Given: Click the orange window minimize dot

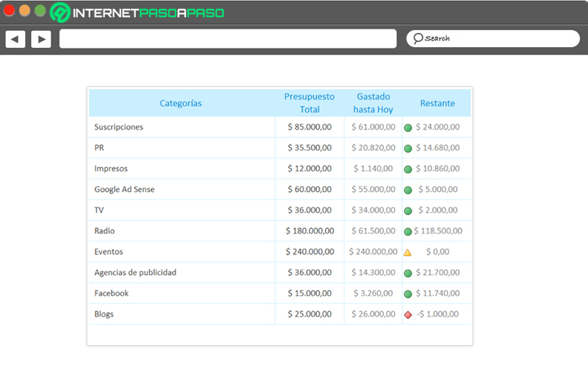Looking at the screenshot, I should (25, 10).
